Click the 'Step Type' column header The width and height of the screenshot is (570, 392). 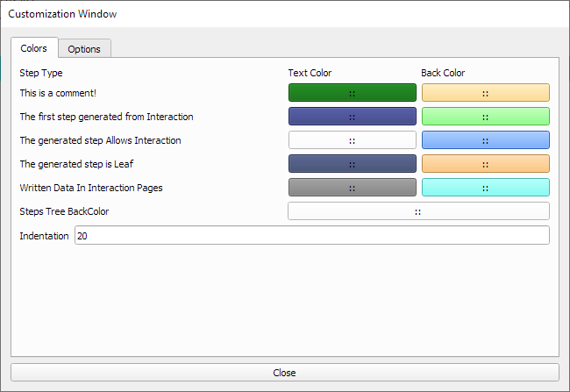(41, 73)
